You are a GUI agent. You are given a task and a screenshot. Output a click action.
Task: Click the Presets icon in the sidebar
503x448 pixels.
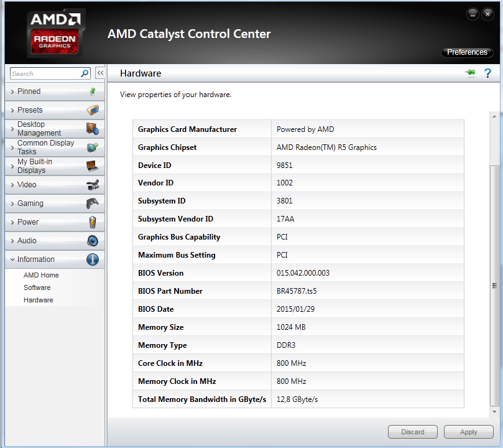click(93, 110)
